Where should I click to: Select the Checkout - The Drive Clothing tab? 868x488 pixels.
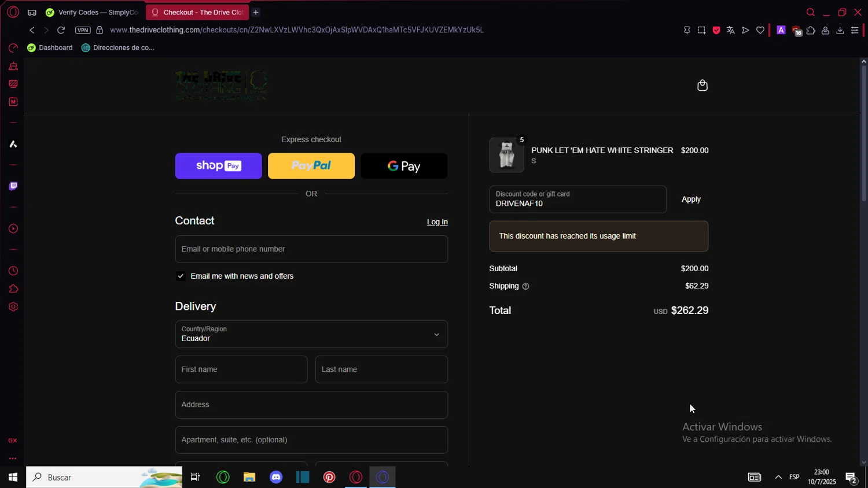pyautogui.click(x=197, y=12)
